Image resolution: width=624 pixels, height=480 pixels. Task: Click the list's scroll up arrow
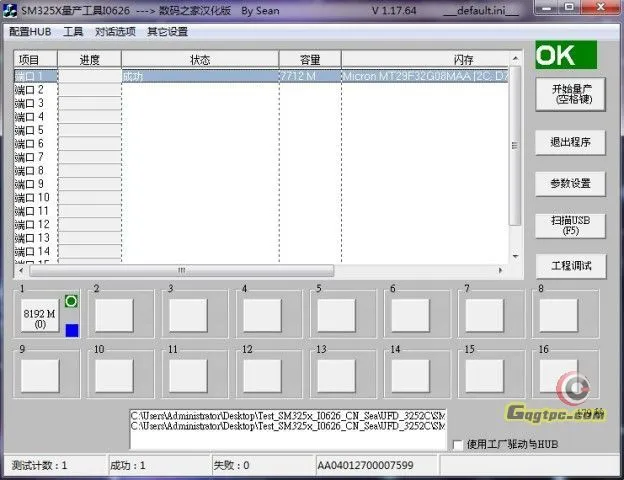515,59
